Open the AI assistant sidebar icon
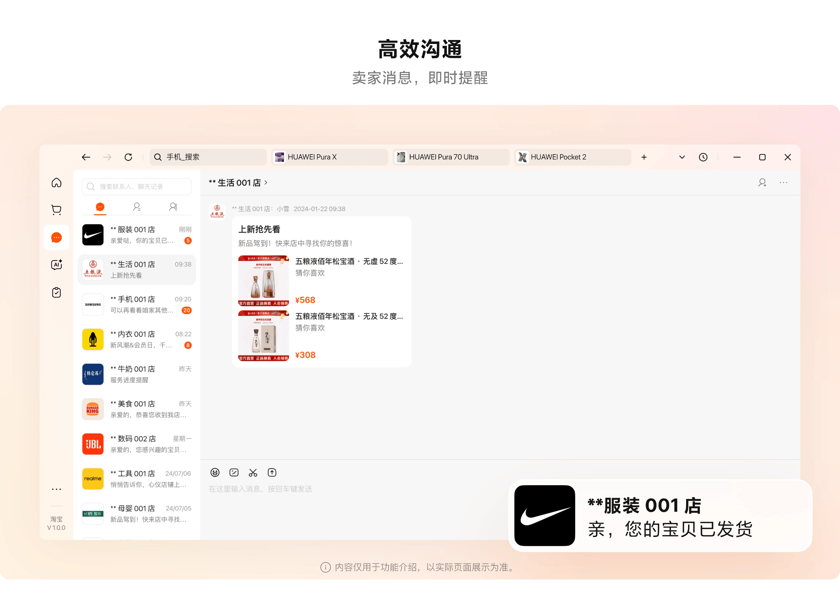This screenshot has width=840, height=616. [x=56, y=265]
